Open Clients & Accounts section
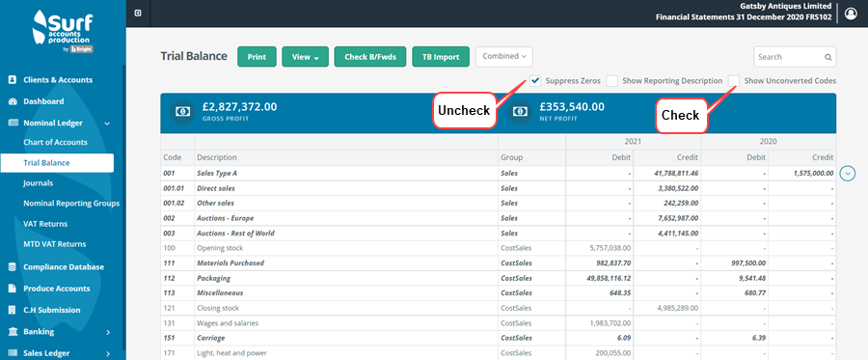 tap(58, 80)
